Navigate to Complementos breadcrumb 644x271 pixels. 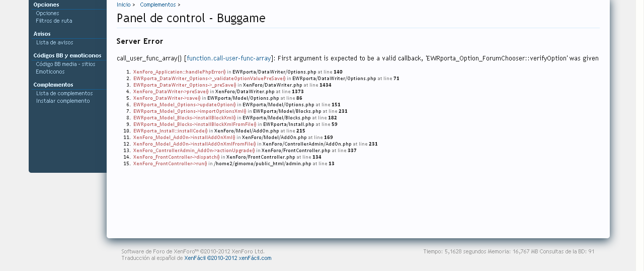[x=157, y=5]
